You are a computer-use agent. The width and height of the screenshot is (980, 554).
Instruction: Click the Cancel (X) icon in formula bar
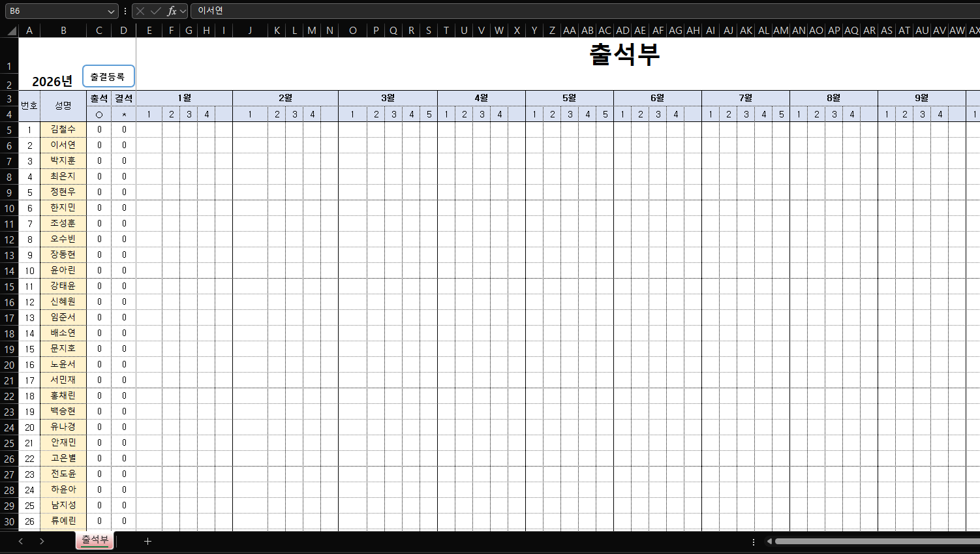140,11
